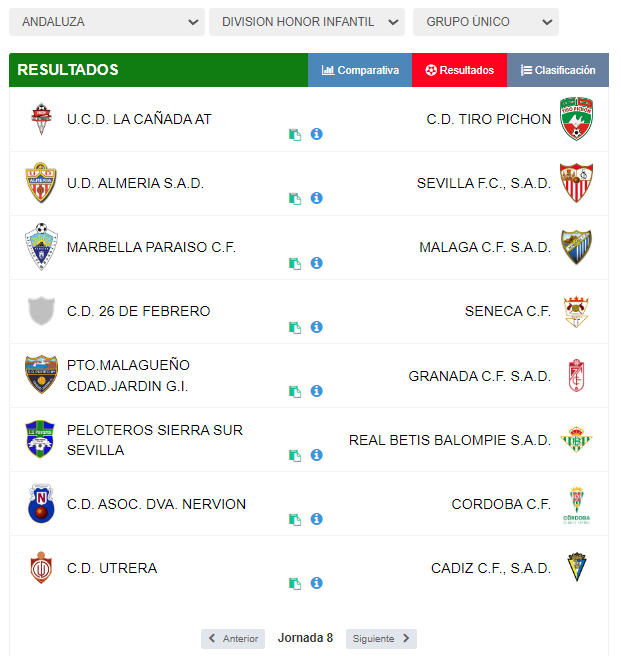The width and height of the screenshot is (621, 656).
Task: Select the Resultados tab
Action: [x=459, y=70]
